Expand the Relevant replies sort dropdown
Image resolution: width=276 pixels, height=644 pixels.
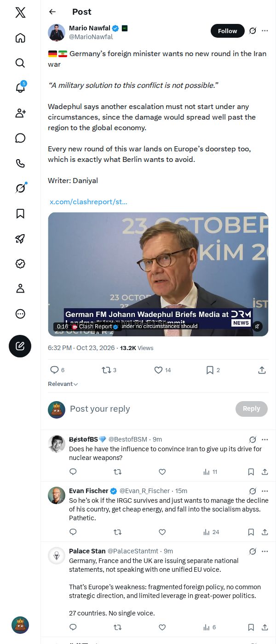tap(63, 384)
